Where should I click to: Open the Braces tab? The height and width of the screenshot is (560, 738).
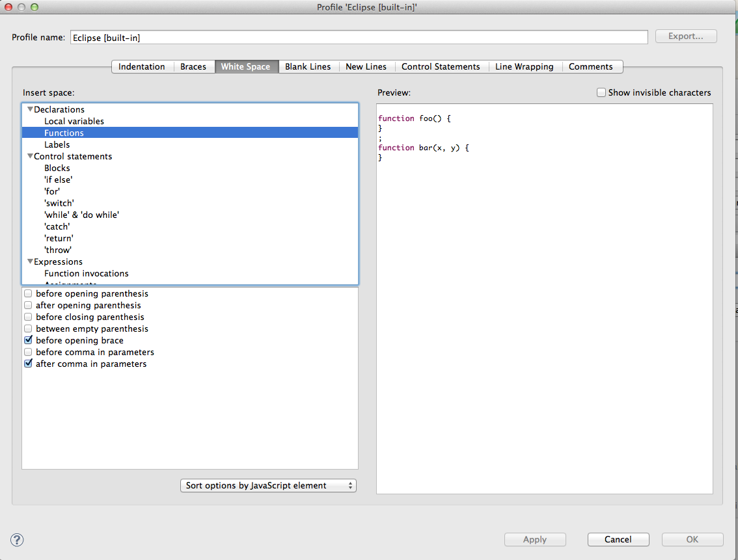click(193, 67)
